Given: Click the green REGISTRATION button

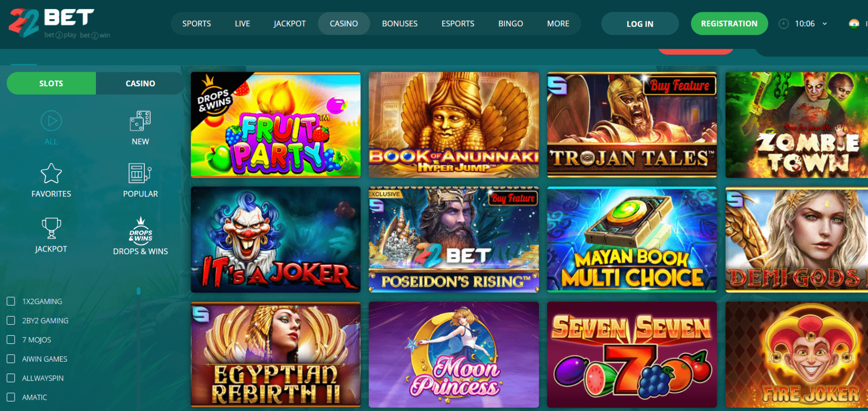Looking at the screenshot, I should coord(729,24).
